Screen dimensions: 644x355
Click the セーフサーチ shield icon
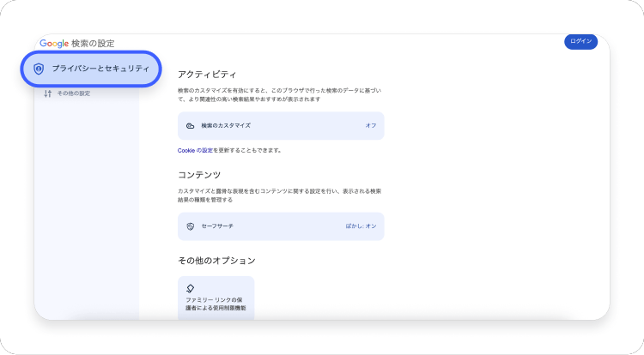190,226
